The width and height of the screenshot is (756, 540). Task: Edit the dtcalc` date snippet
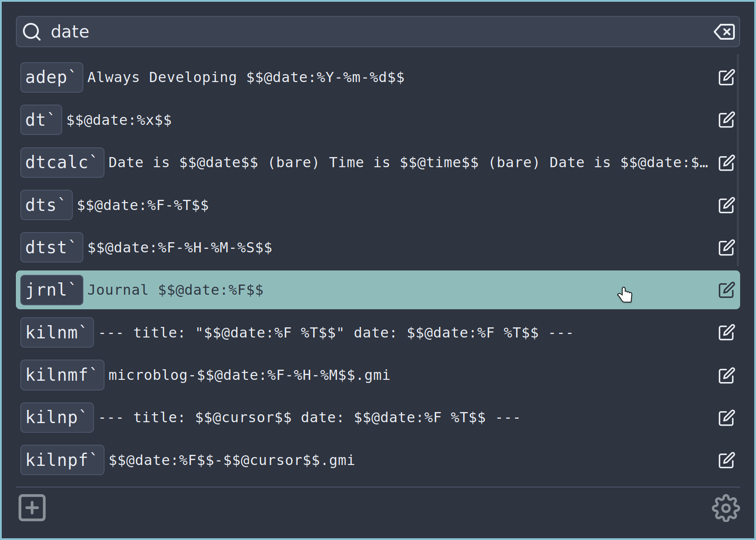pyautogui.click(x=726, y=162)
